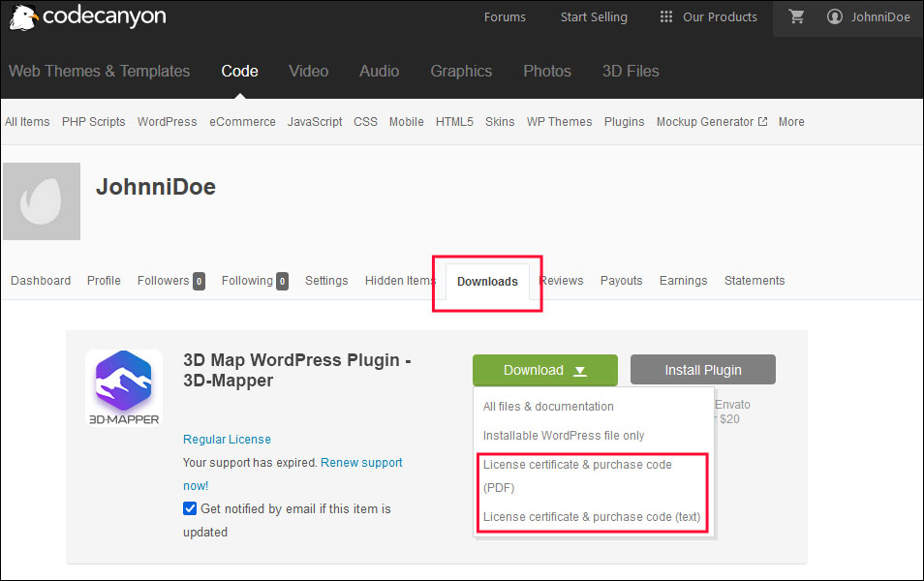Switch to the Reviews tab
The image size is (924, 581).
click(561, 281)
